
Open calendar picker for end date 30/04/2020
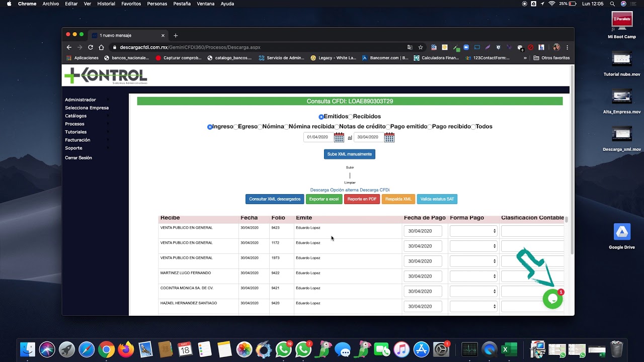point(389,137)
